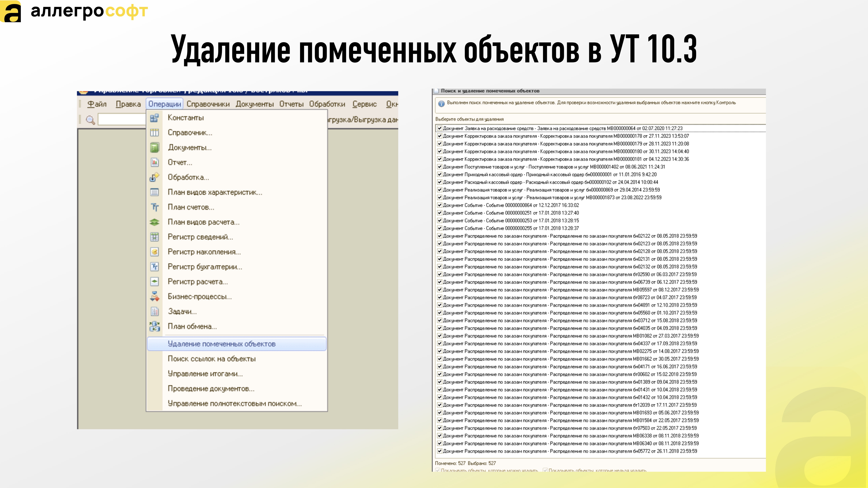868x488 pixels.
Task: Uncheck Корректировка заказа покупателя МВ000000178 checkbox
Action: (x=439, y=136)
